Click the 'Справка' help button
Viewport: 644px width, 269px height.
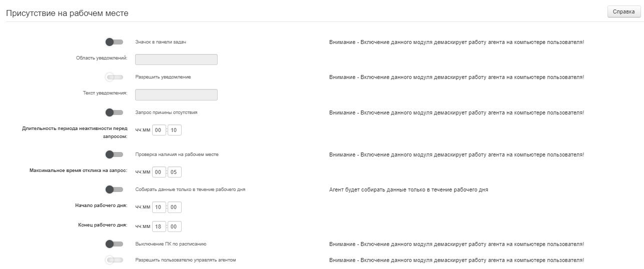pyautogui.click(x=624, y=12)
